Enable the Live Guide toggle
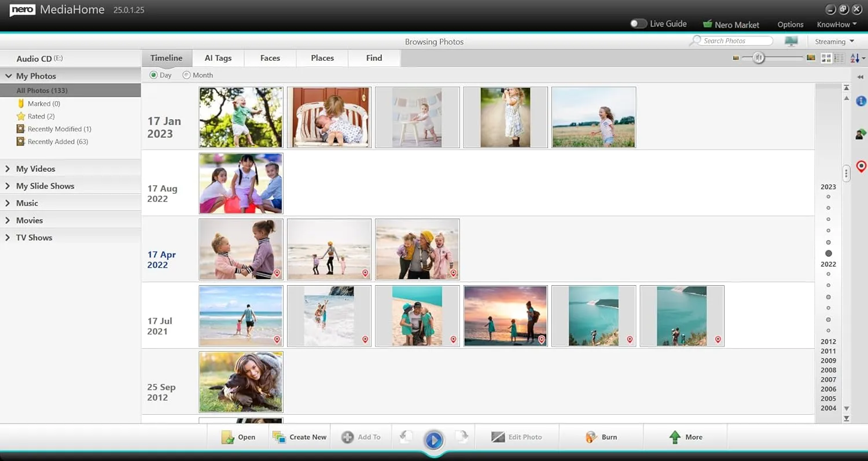This screenshot has width=868, height=461. pos(639,24)
